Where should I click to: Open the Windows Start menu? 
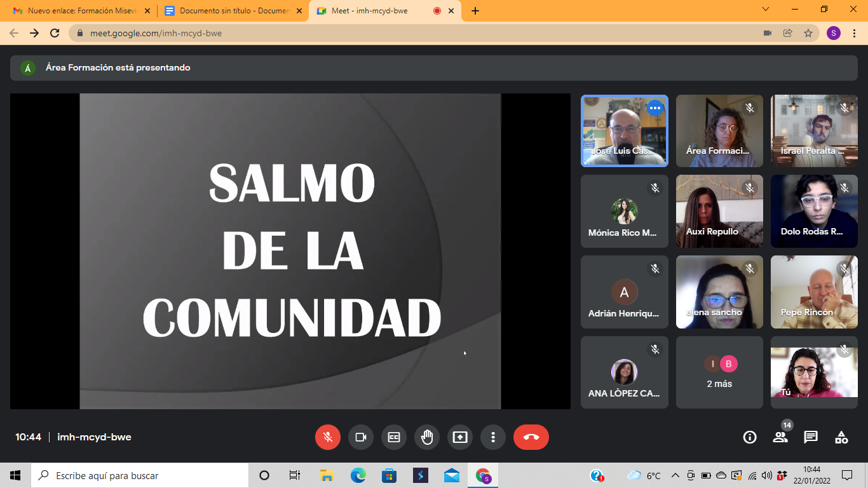(15, 475)
